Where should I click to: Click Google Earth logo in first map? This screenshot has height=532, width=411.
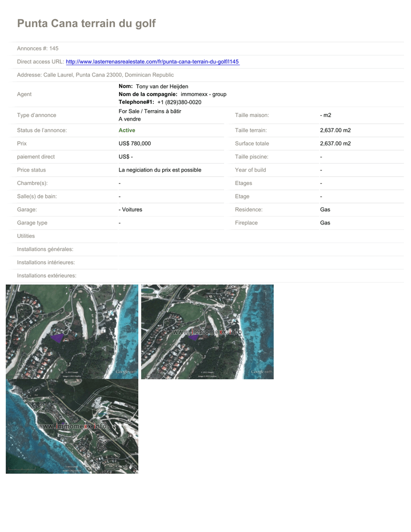125,371
